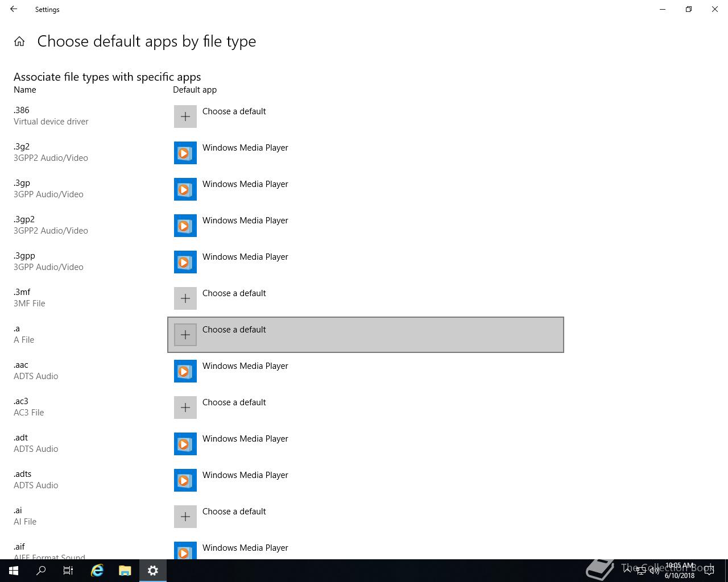Open taskbar Search

coord(41,571)
